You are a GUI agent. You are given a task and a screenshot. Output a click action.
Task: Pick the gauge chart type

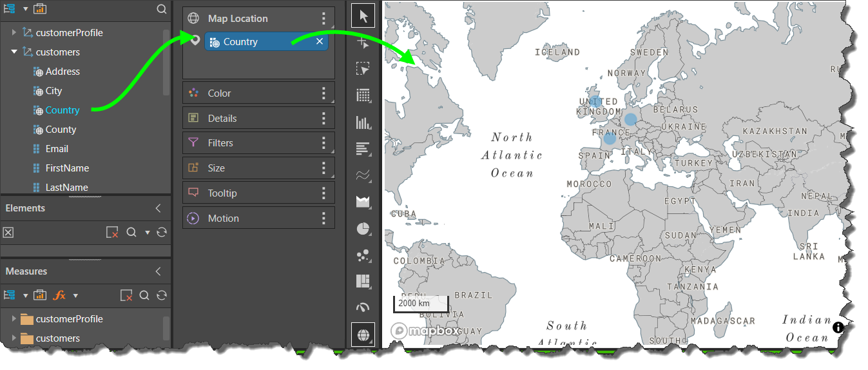click(363, 307)
